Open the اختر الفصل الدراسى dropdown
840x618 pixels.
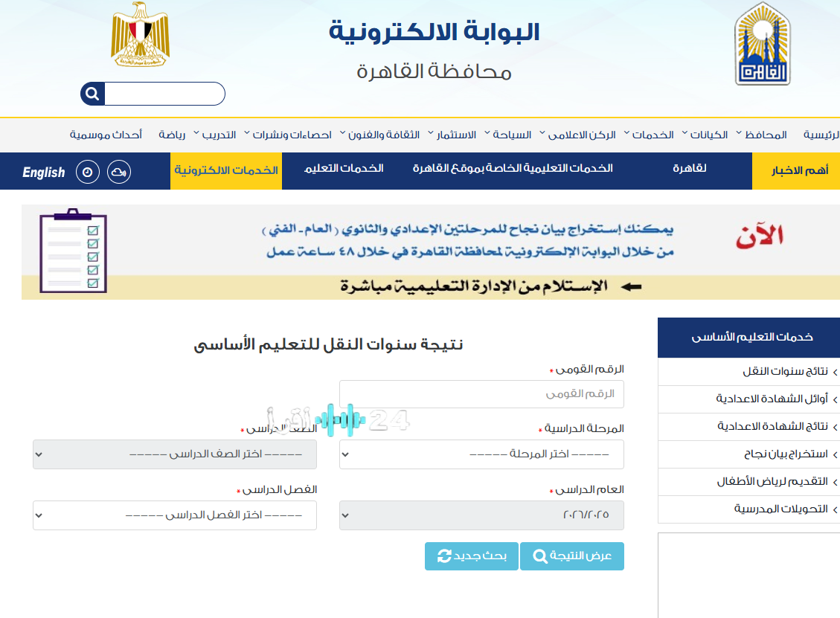coord(174,515)
